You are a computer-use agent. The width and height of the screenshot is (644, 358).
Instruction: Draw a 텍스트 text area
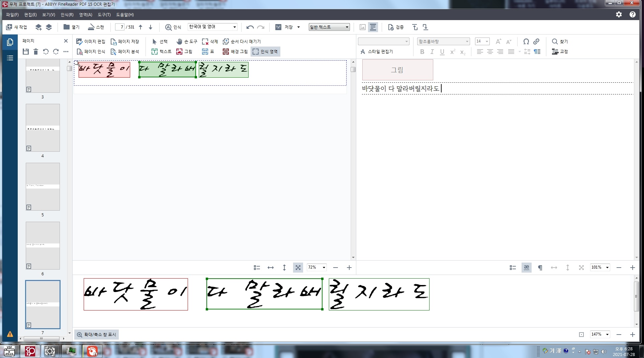161,52
